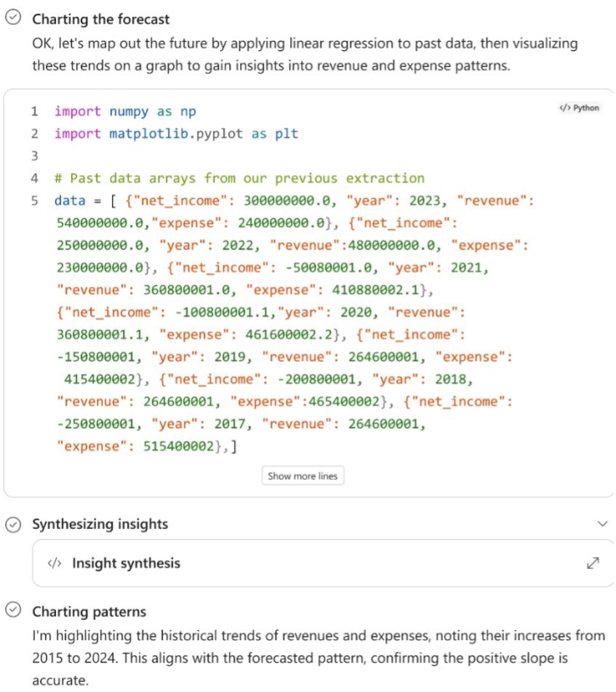Click line number 3 in the code gutter
616x692 pixels.
35,156
